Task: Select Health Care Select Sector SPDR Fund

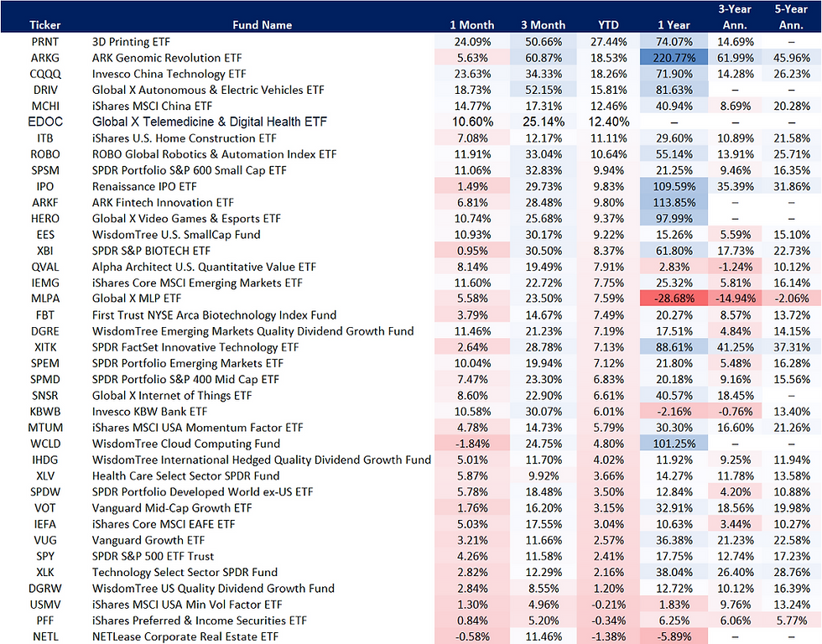Action: pyautogui.click(x=185, y=475)
